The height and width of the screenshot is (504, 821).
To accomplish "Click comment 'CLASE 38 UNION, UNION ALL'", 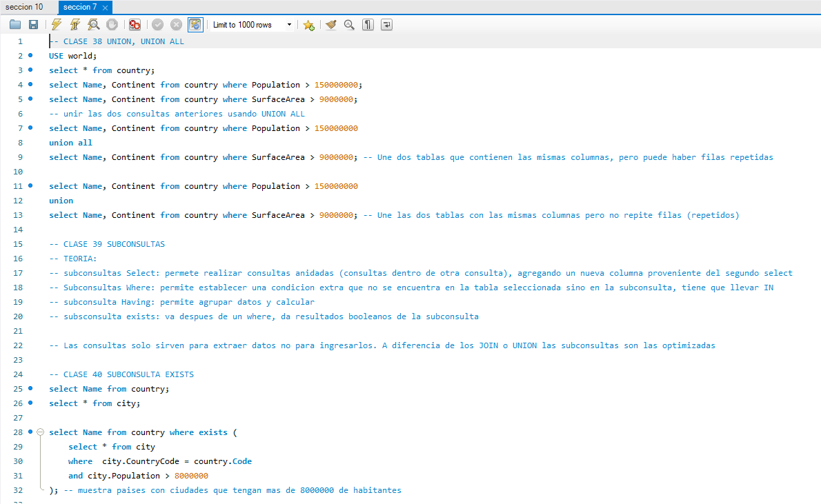I will (x=123, y=41).
